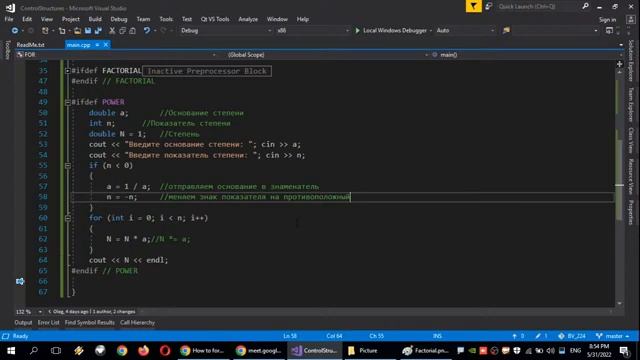Open the Call Hierarchy tab
The image size is (640, 360).
coord(137,323)
